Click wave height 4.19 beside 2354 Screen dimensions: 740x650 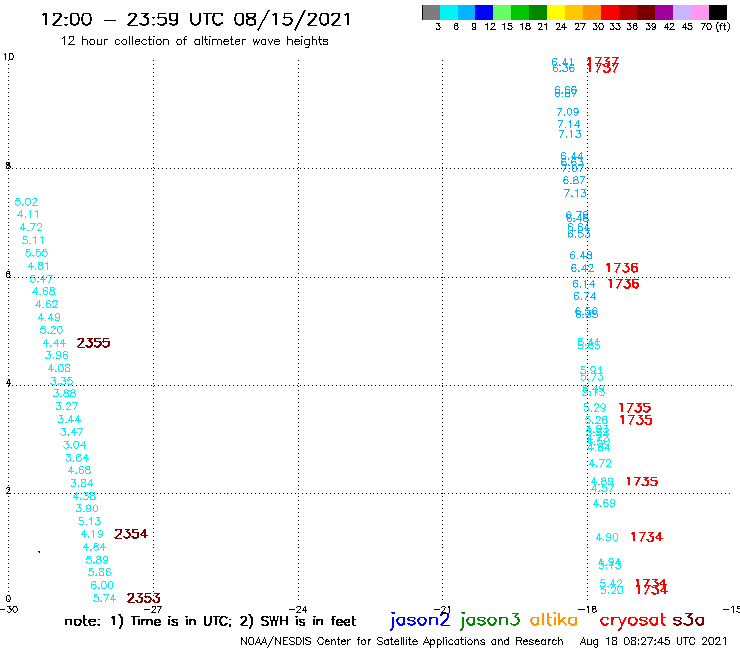click(x=92, y=535)
